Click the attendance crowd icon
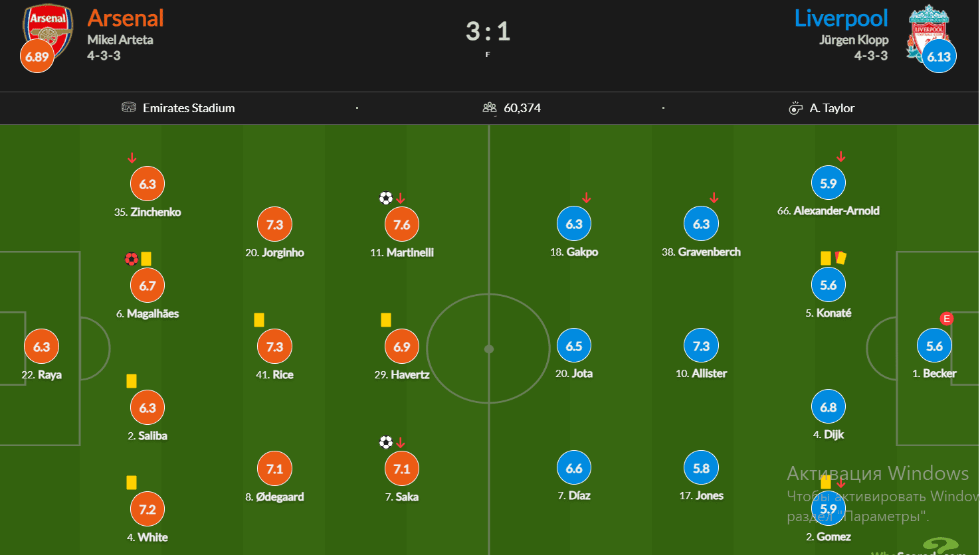Viewport: 980px width, 555px height. [490, 108]
